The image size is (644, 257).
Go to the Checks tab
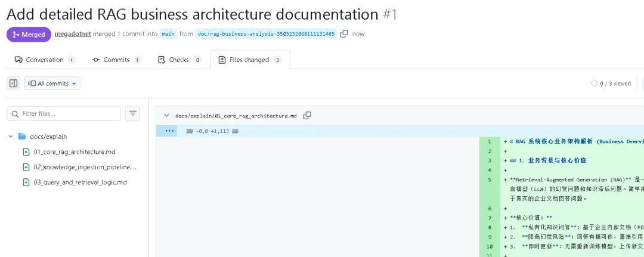click(x=179, y=60)
